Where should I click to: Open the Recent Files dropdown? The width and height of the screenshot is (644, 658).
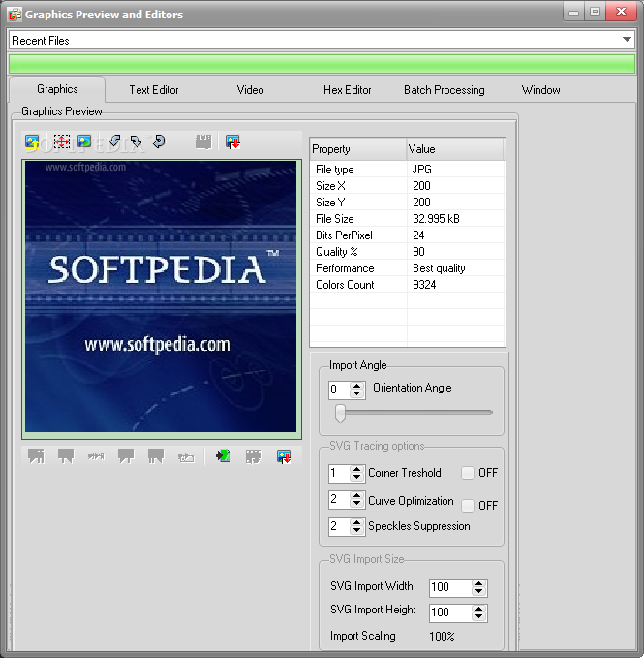[x=627, y=40]
